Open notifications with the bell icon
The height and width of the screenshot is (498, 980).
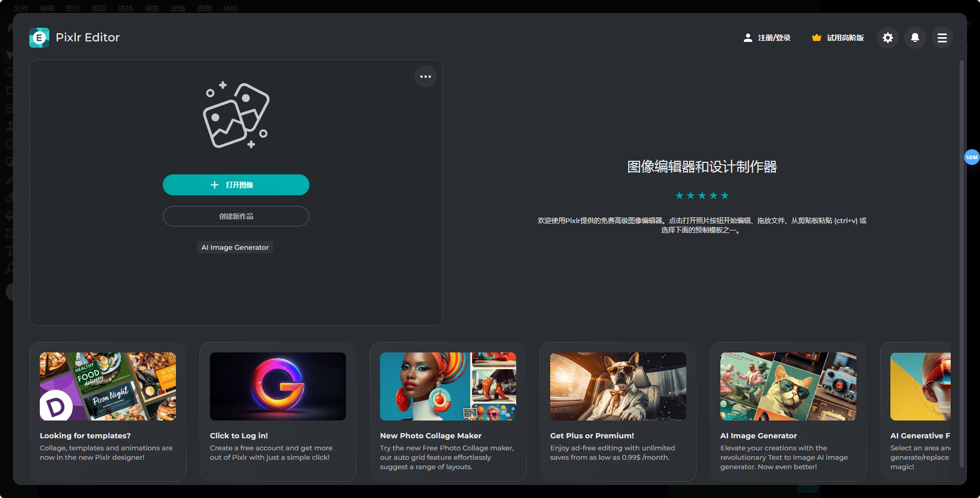915,38
